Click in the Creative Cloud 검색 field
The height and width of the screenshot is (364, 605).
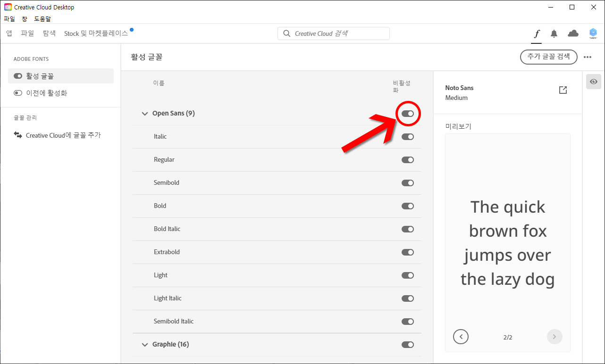pyautogui.click(x=334, y=33)
